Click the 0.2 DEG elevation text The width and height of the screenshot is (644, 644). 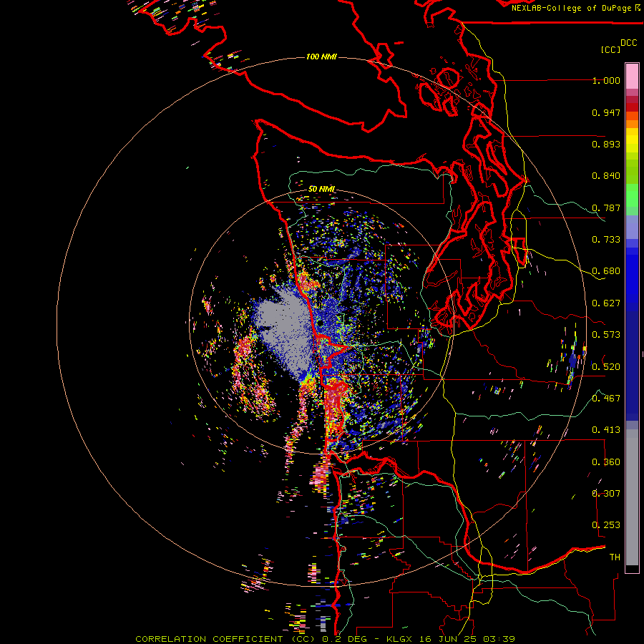(344, 639)
